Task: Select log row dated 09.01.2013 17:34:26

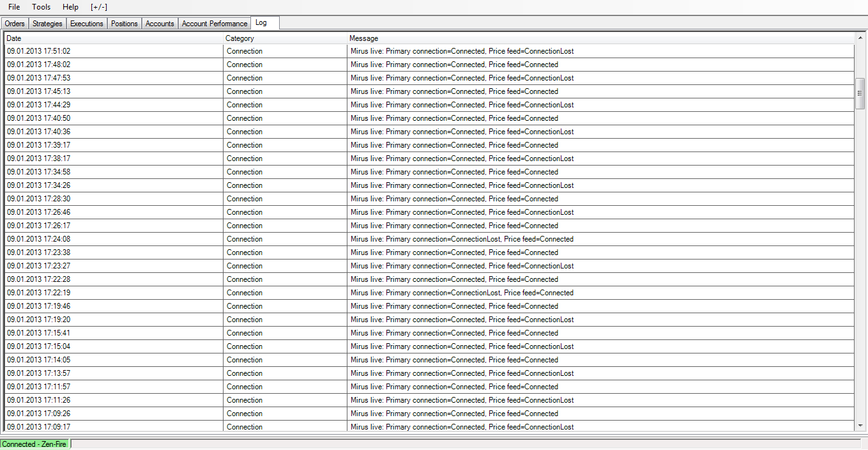Action: (x=429, y=185)
